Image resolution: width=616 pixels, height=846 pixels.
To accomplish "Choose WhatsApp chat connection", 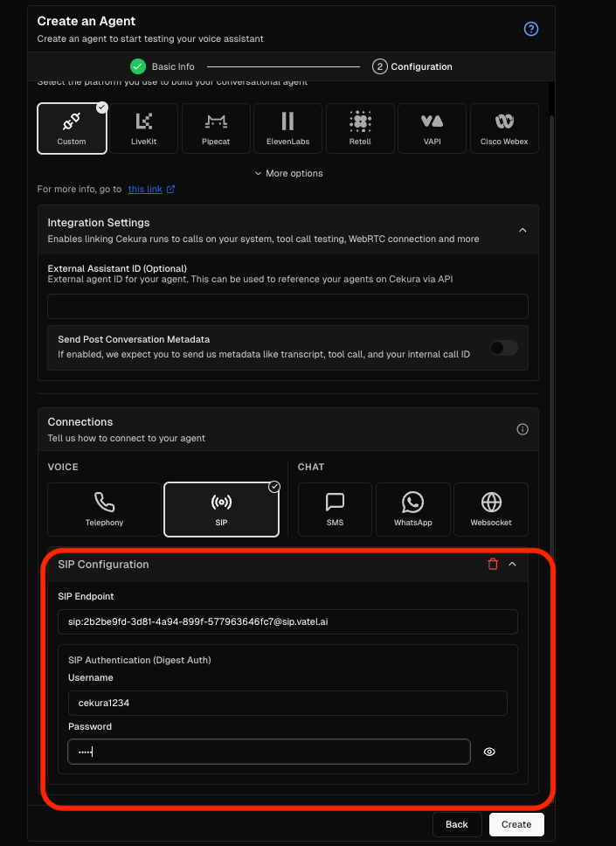I will coord(412,510).
